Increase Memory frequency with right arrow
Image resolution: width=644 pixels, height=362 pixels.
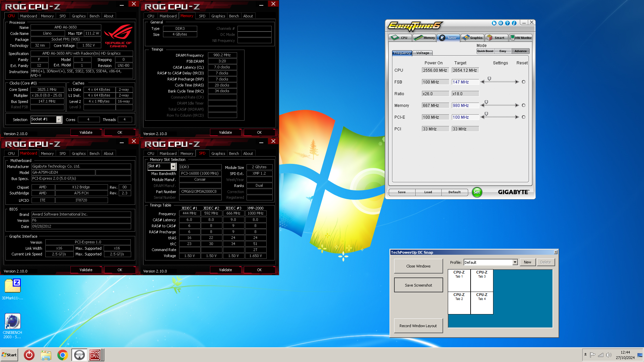[517, 105]
